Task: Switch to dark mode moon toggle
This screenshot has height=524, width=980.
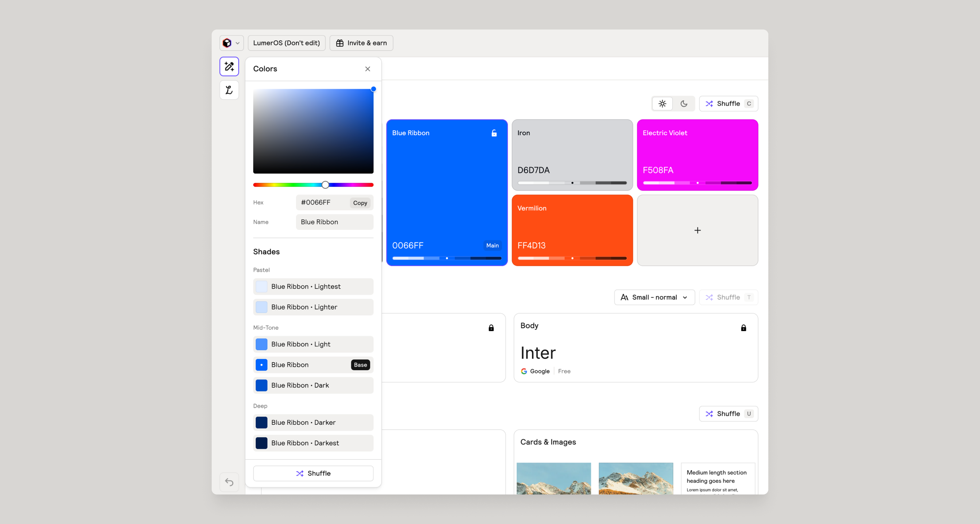Action: tap(684, 104)
